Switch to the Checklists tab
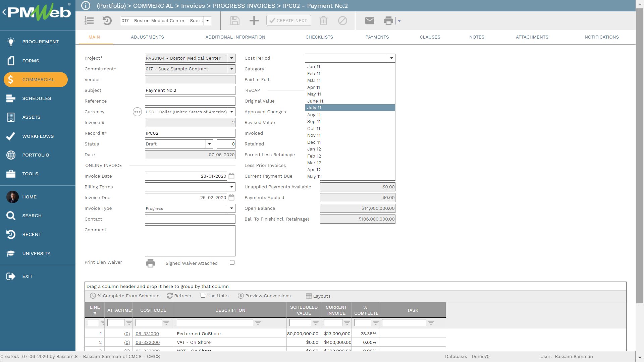Screen dimensions: 644x362 pyautogui.click(x=319, y=37)
